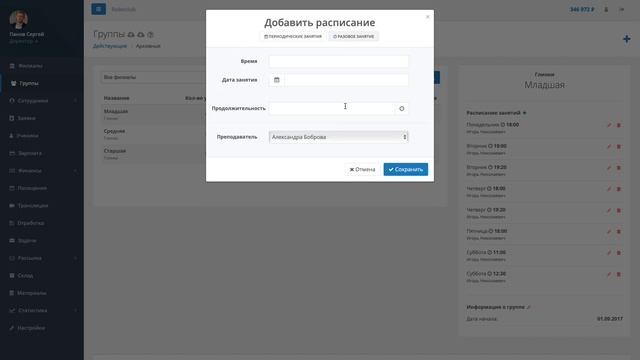This screenshot has width=640, height=360.
Task: Edit the Суббота 11:00 schedule entry
Action: tap(609, 253)
